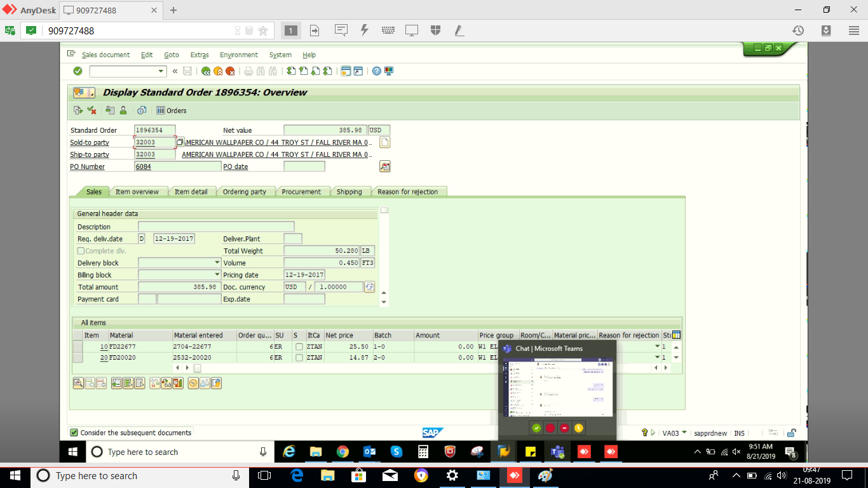Image resolution: width=868 pixels, height=488 pixels.
Task: Click the Microsoft Teams chat thumbnail preview
Action: coord(557,388)
